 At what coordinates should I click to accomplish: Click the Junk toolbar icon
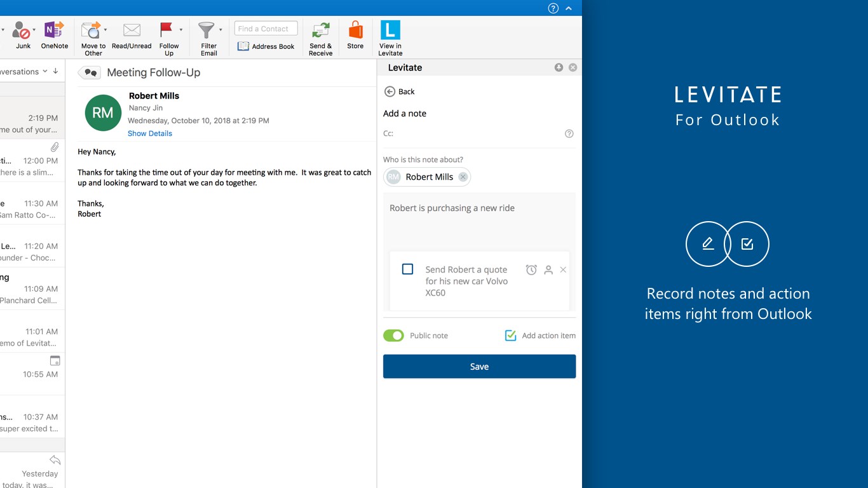pyautogui.click(x=22, y=30)
